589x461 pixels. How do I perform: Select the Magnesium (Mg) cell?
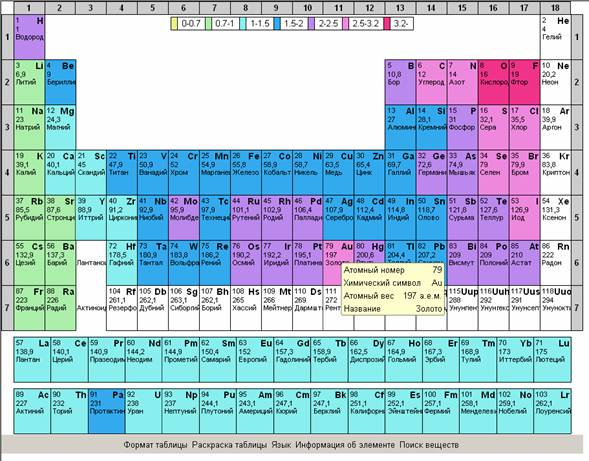[x=60, y=127]
